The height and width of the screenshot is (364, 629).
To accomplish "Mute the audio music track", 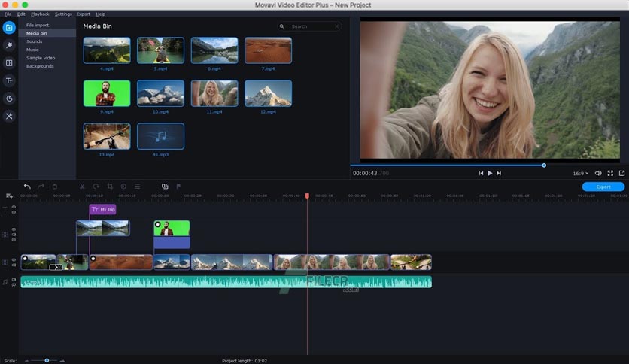I will pyautogui.click(x=14, y=280).
